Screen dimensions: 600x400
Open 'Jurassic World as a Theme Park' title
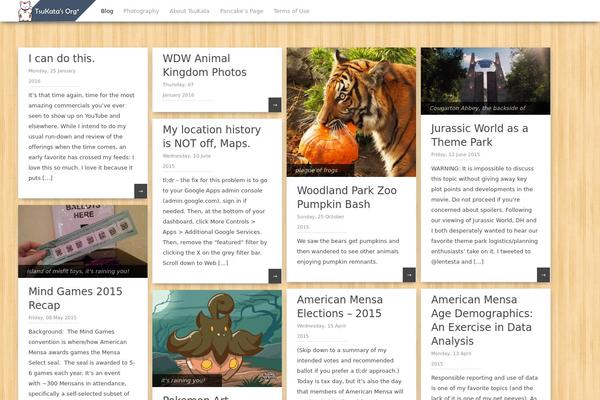pos(479,135)
